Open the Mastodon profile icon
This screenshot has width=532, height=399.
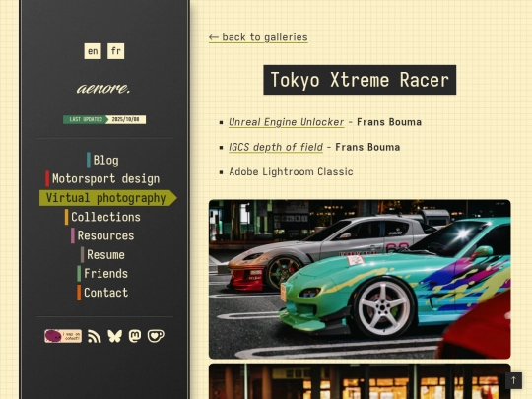pyautogui.click(x=135, y=336)
